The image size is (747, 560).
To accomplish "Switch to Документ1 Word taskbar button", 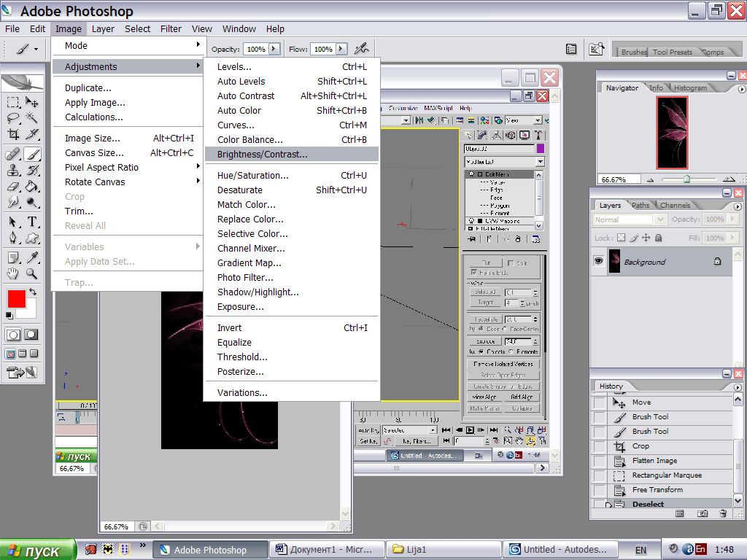I will [x=328, y=550].
